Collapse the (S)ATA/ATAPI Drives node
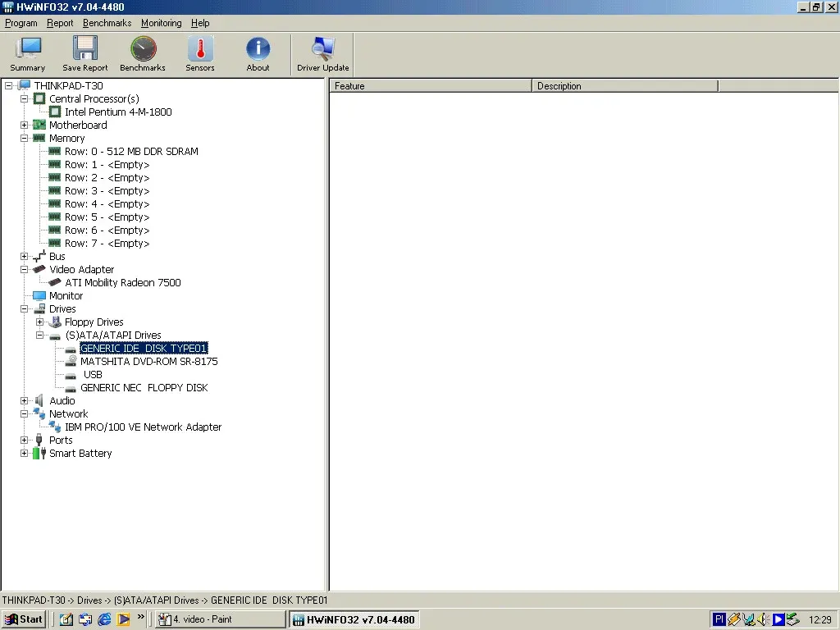The image size is (840, 630). 39,335
